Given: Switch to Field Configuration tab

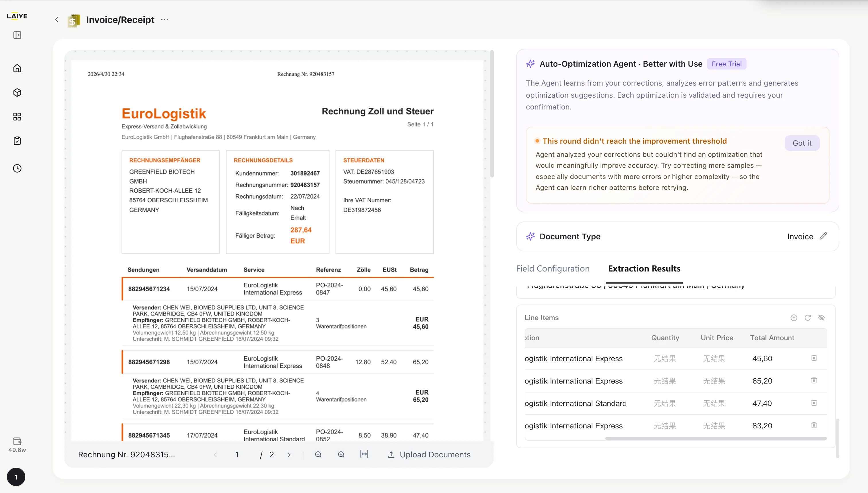Looking at the screenshot, I should pyautogui.click(x=553, y=269).
